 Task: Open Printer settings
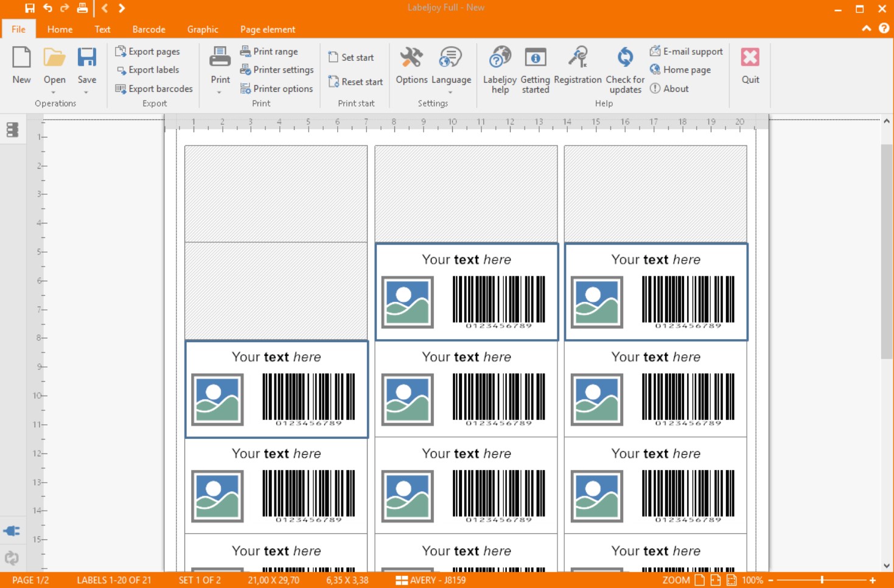277,70
